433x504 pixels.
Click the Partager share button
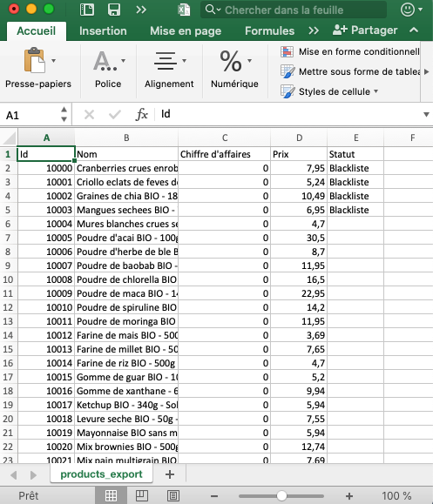[x=365, y=30]
